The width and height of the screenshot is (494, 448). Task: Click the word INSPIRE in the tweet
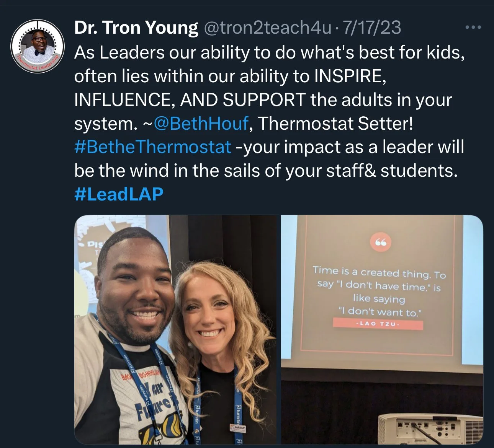(x=348, y=77)
